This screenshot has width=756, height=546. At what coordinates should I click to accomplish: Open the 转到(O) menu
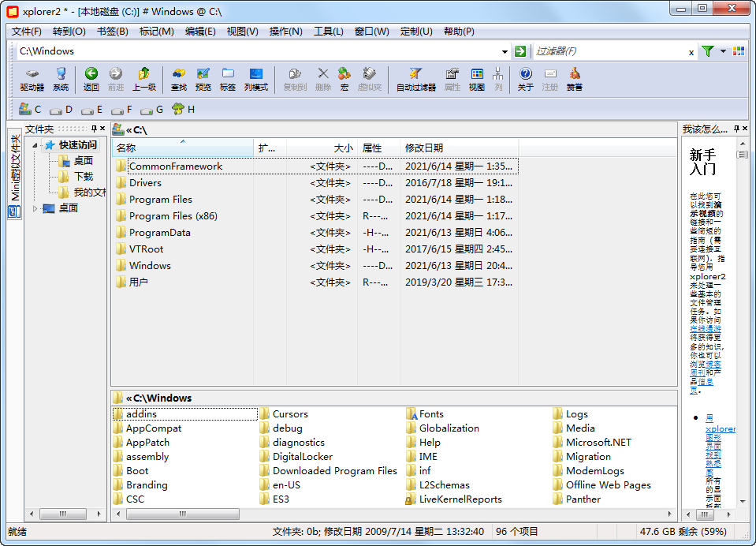[69, 32]
